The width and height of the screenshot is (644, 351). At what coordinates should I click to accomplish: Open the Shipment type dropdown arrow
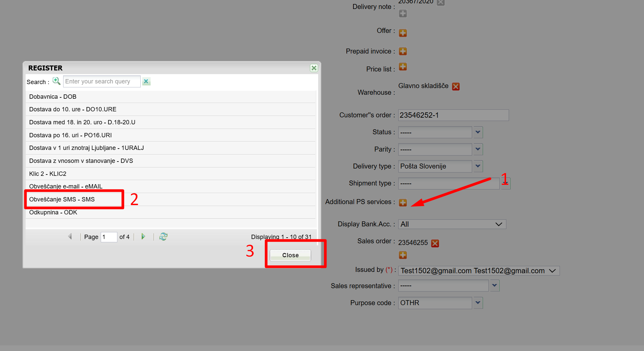coord(506,183)
